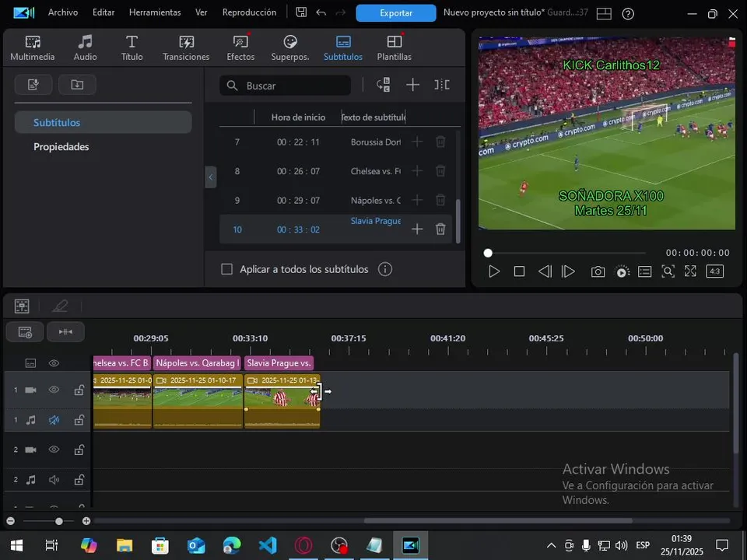
Task: Select Propiedades in the left panel
Action: [x=61, y=147]
